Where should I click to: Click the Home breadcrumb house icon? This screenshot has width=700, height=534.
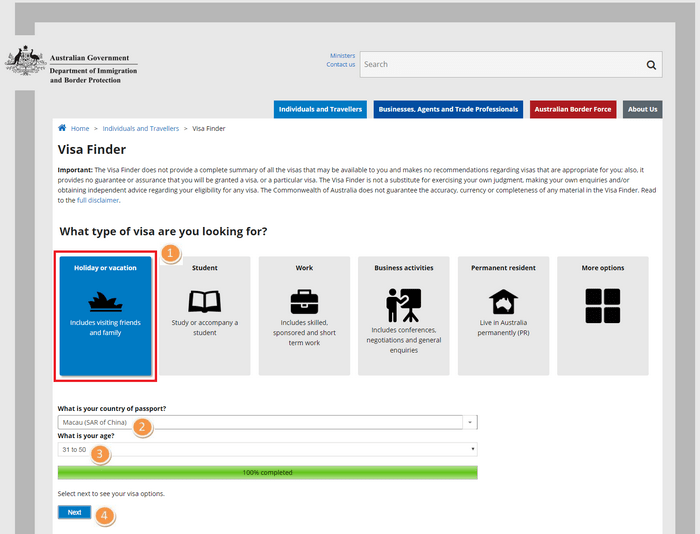tap(62, 128)
